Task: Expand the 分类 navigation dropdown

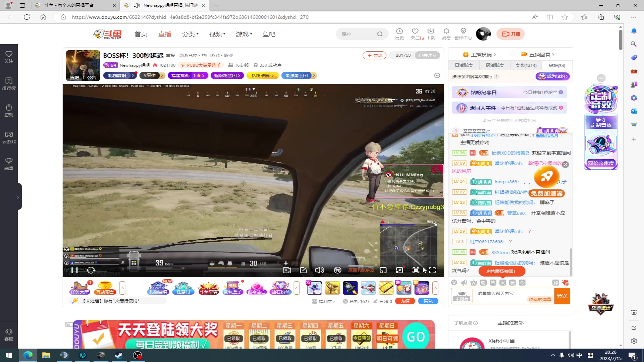Action: tap(190, 34)
